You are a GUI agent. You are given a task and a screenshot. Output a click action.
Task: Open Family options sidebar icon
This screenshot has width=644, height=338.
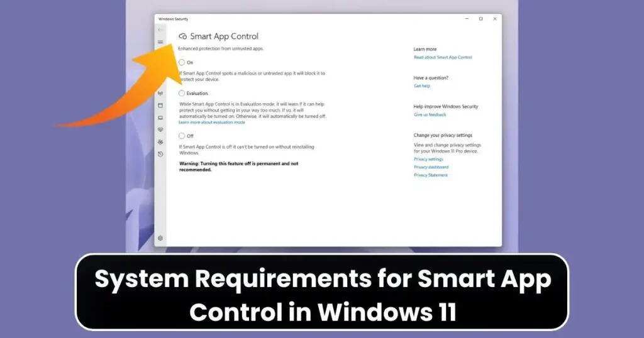(x=160, y=142)
